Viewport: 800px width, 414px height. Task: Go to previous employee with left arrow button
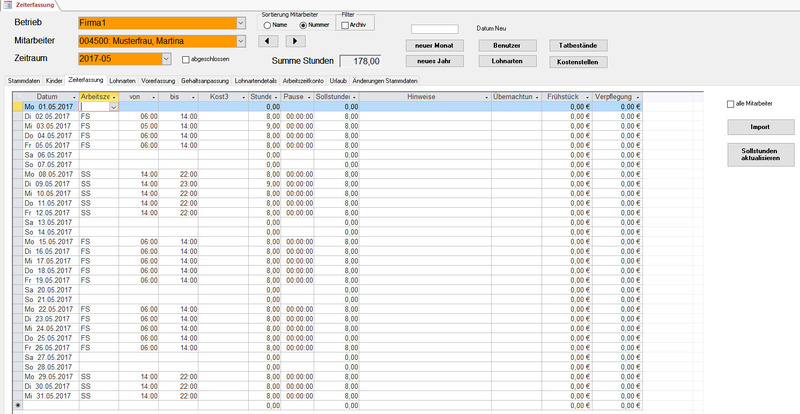[268, 40]
